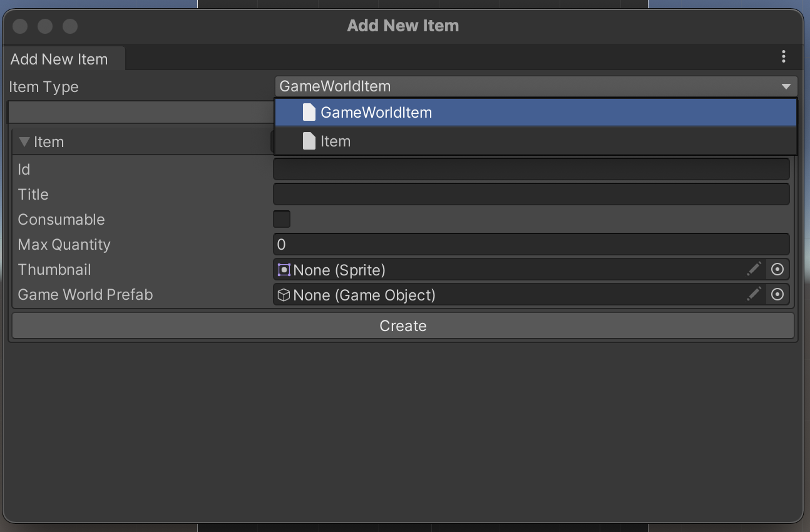The image size is (810, 532).
Task: Select the Add New Item tab
Action: [63, 59]
